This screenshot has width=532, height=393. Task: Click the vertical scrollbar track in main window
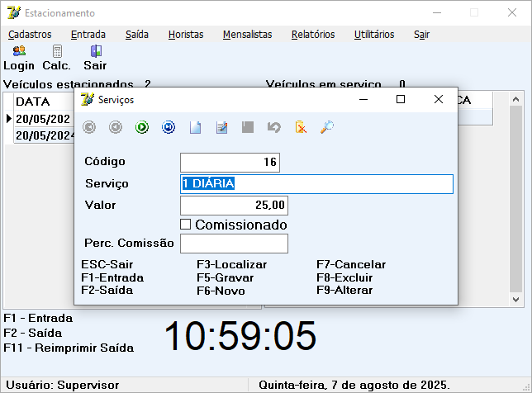pyautogui.click(x=516, y=199)
